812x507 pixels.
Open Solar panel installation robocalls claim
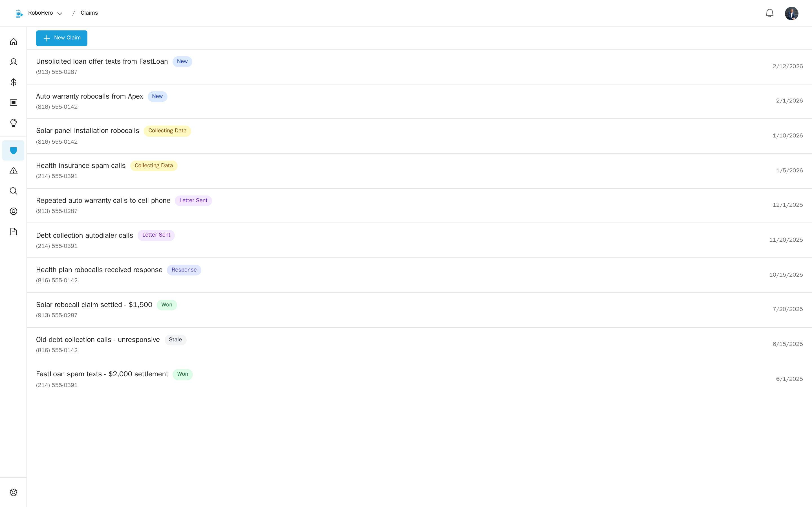tap(87, 131)
